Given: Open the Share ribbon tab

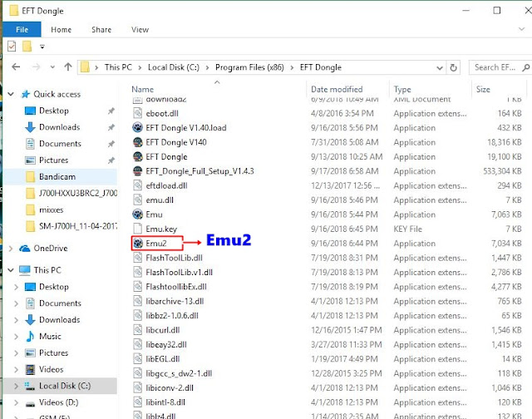Looking at the screenshot, I should (x=101, y=30).
